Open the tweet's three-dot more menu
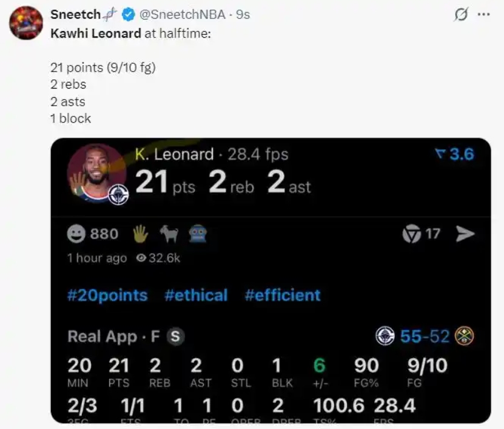The width and height of the screenshot is (504, 429). click(x=483, y=15)
